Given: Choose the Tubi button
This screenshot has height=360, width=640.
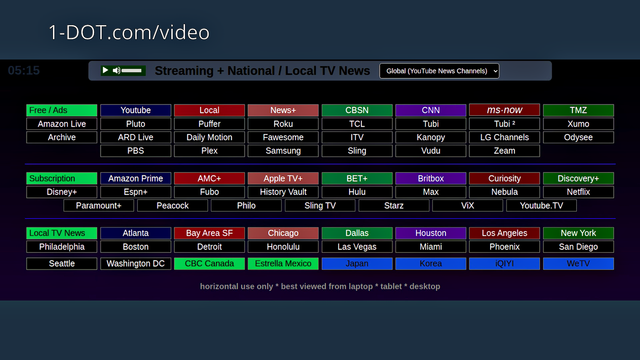Looking at the screenshot, I should (x=431, y=124).
